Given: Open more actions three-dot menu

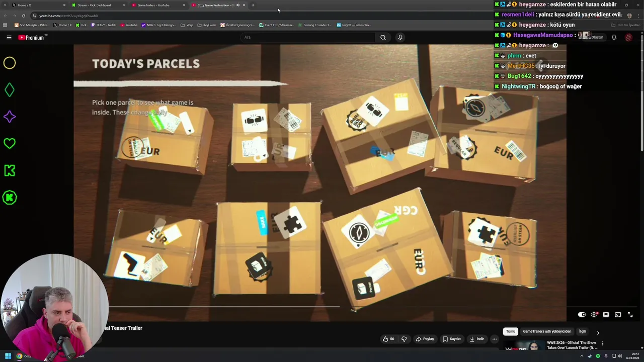Looking at the screenshot, I should tap(495, 339).
